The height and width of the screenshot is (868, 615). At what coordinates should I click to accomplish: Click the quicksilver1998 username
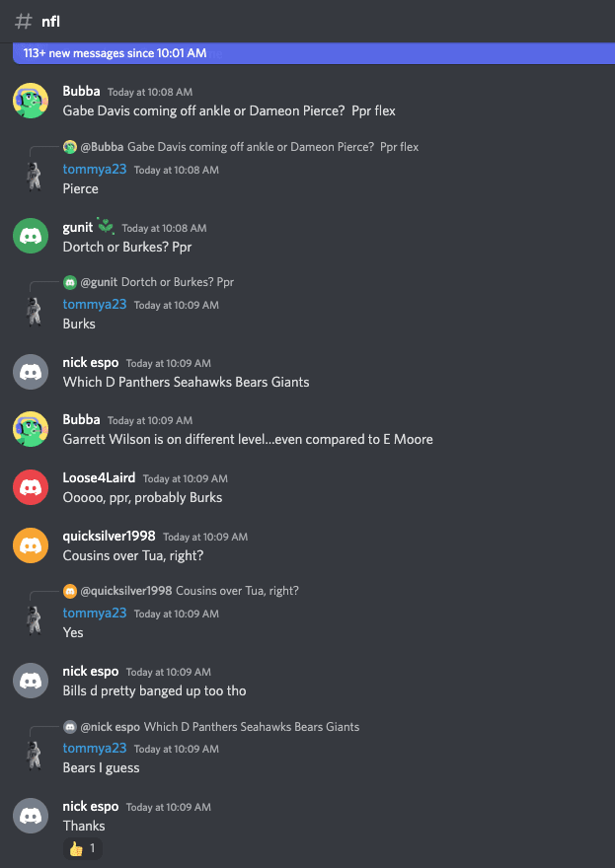109,536
